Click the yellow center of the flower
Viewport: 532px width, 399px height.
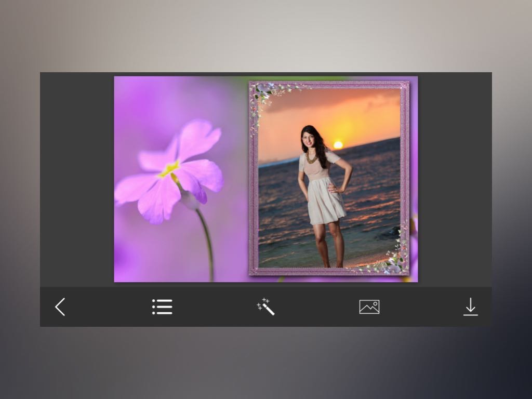[169, 169]
